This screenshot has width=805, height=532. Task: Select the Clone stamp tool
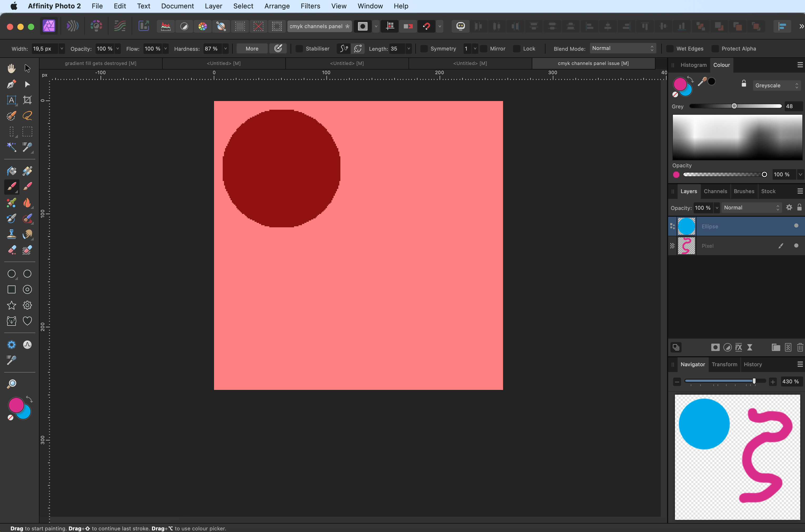click(x=11, y=234)
